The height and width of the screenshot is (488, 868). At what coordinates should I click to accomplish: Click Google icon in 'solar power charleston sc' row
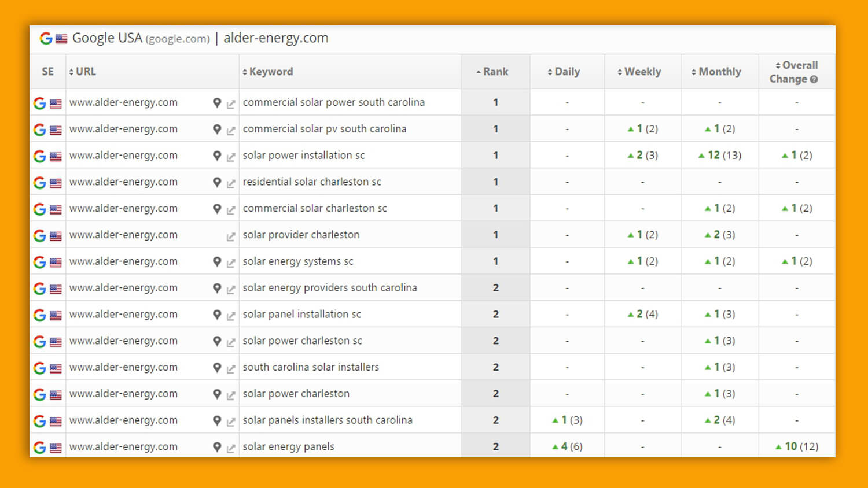39,342
